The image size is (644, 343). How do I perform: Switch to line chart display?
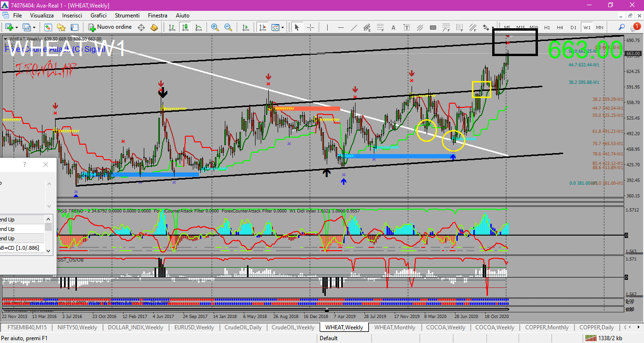(198, 27)
